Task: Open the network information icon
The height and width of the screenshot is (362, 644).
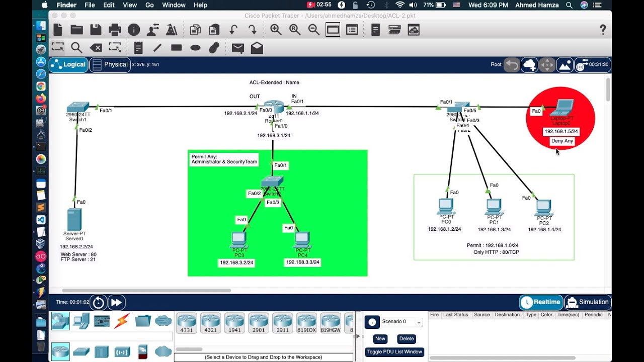Action: tap(134, 30)
